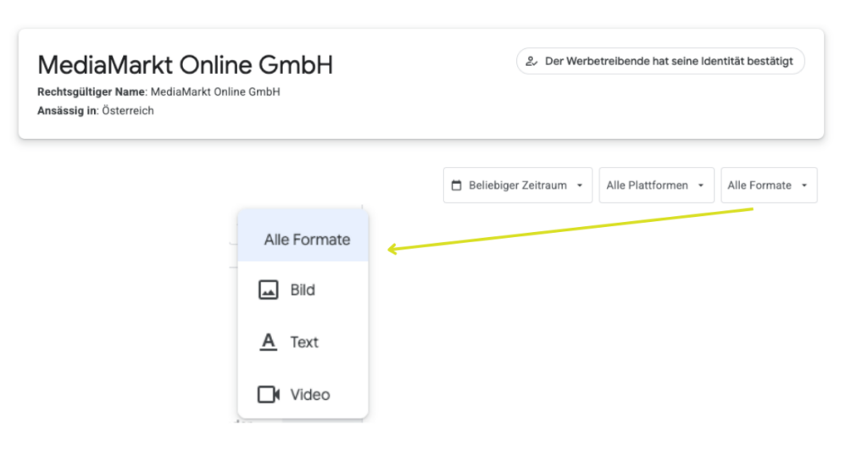Open the Beliebiger Zeitraum date filter
The height and width of the screenshot is (454, 868).
(518, 185)
